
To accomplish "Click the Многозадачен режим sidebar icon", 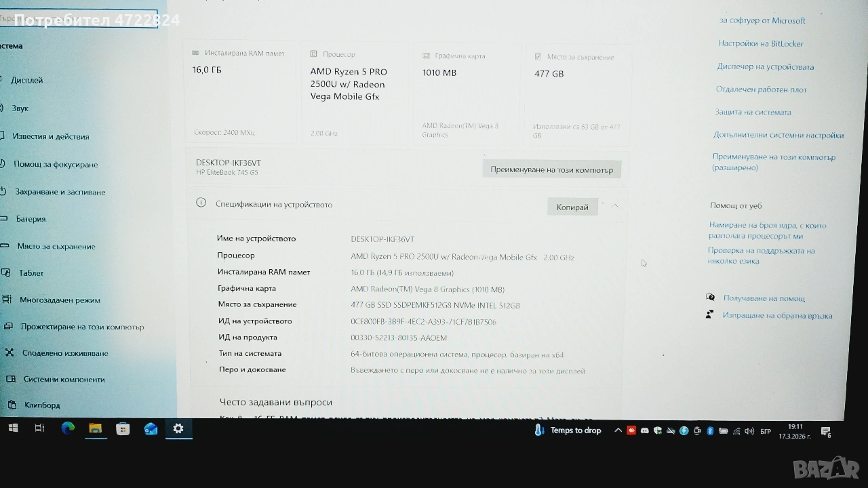I will [x=7, y=299].
